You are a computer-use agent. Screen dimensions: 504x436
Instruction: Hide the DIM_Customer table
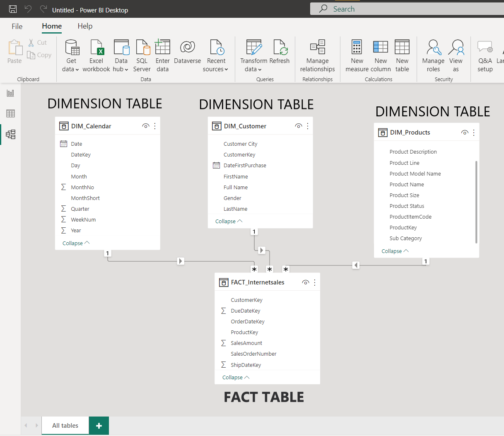pos(299,125)
